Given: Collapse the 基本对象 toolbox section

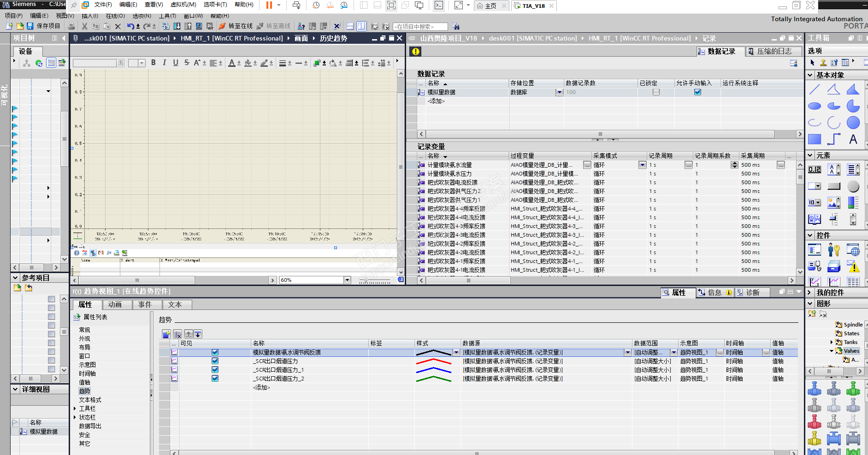Looking at the screenshot, I should (x=810, y=75).
